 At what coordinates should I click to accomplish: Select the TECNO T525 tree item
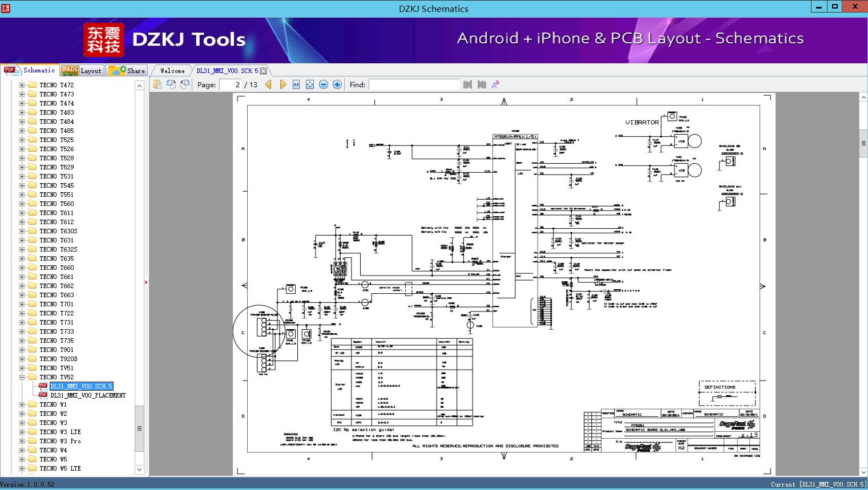point(56,140)
